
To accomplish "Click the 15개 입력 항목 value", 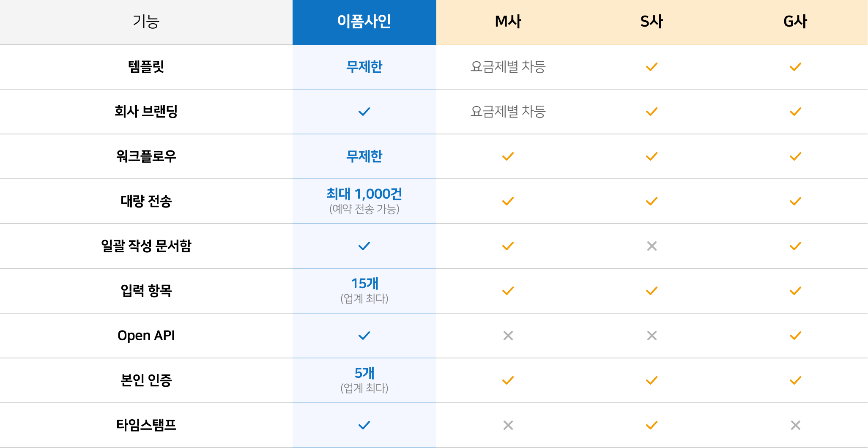I will pyautogui.click(x=364, y=283).
